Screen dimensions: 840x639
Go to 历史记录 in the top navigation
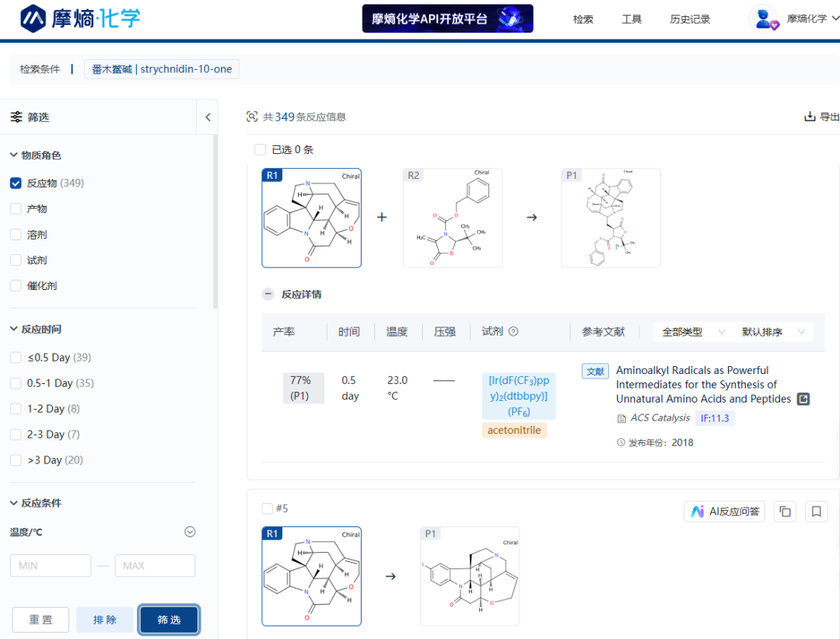point(690,19)
